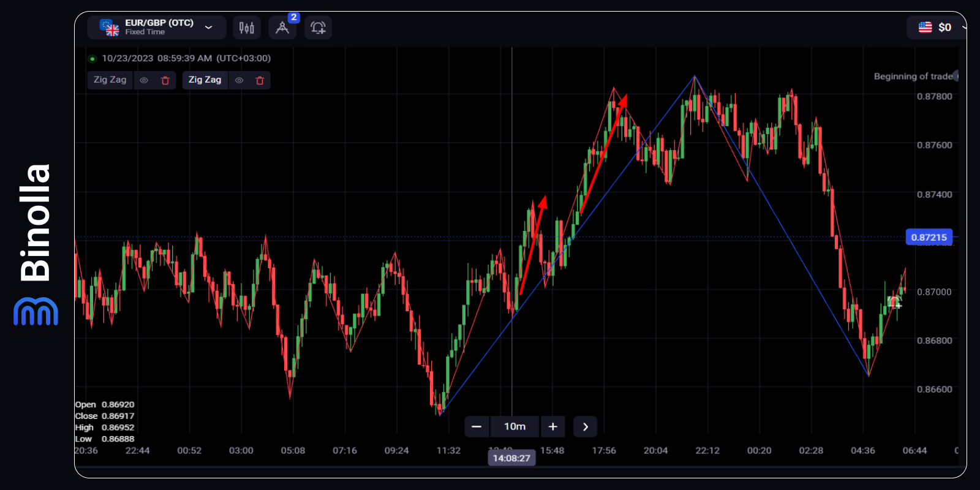Open the 10m timeframe selector
Viewport: 980px width, 490px height.
514,426
